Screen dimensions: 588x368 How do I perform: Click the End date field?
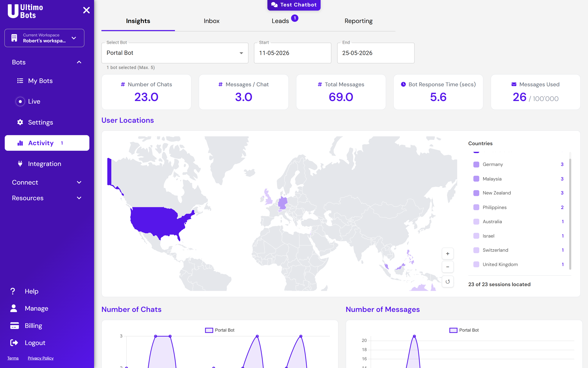coord(376,53)
